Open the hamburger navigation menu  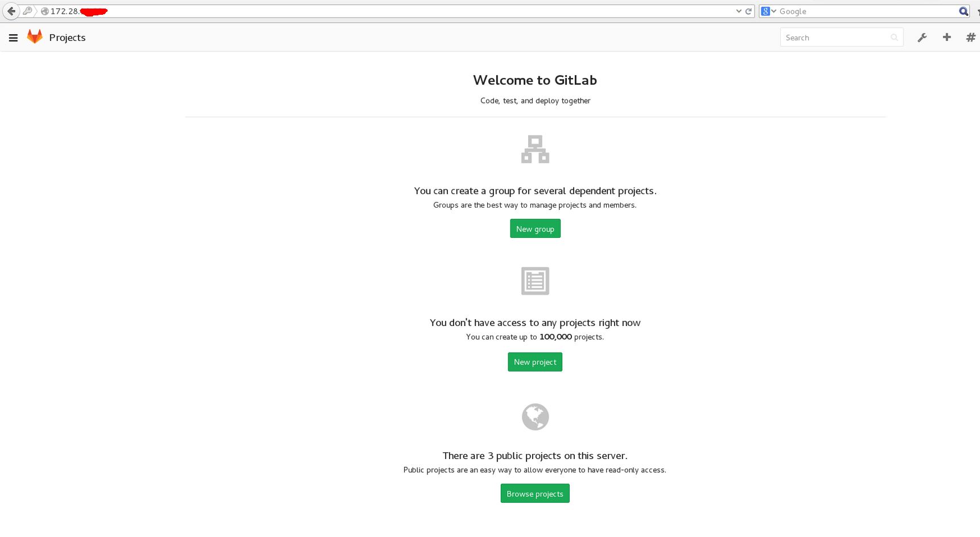pos(13,38)
